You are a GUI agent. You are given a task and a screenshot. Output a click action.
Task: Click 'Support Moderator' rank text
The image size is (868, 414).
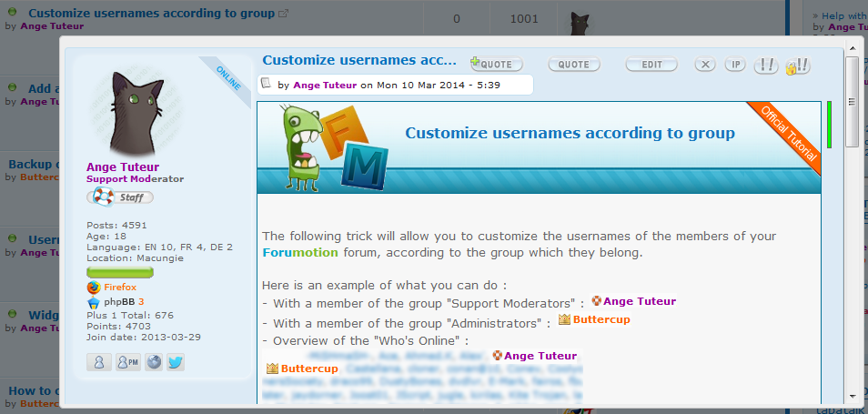click(x=135, y=178)
